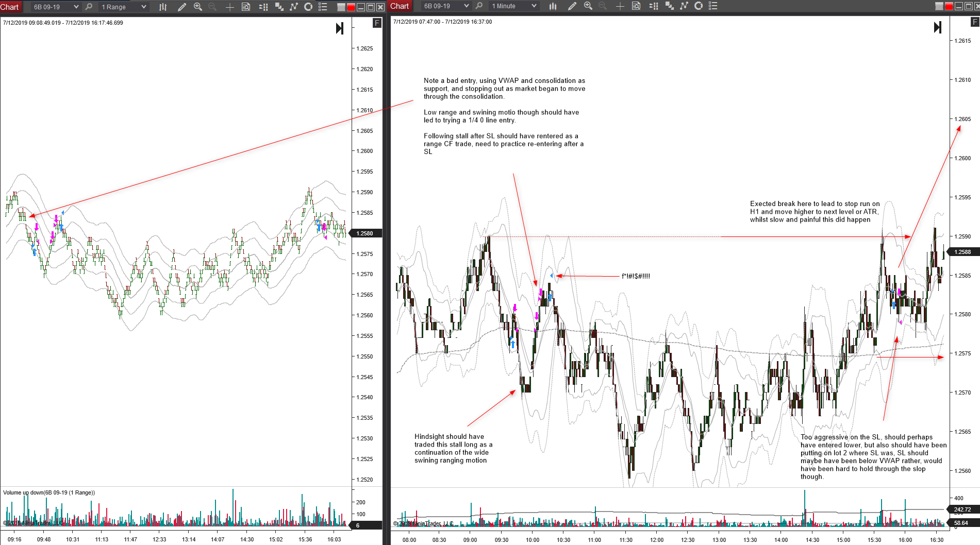Toggle gray link button in left chart
Screen dimensions: 980x545
click(x=341, y=7)
